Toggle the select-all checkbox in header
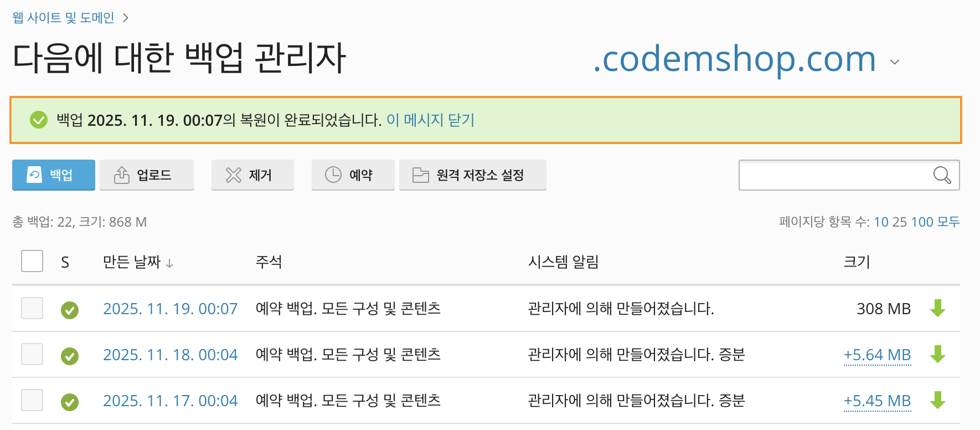 point(32,261)
